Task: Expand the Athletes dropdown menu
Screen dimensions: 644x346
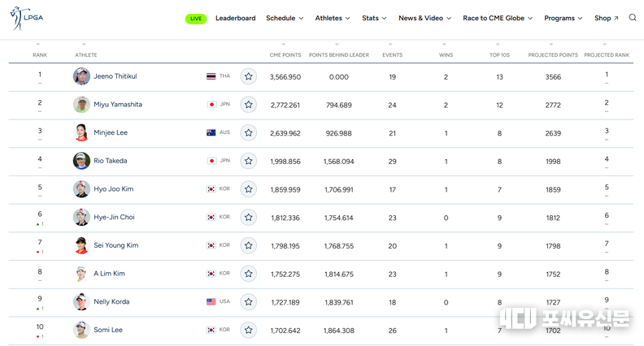Action: 333,18
